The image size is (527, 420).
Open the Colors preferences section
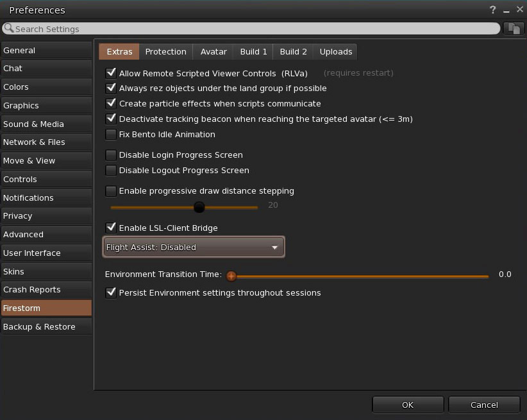click(x=46, y=87)
